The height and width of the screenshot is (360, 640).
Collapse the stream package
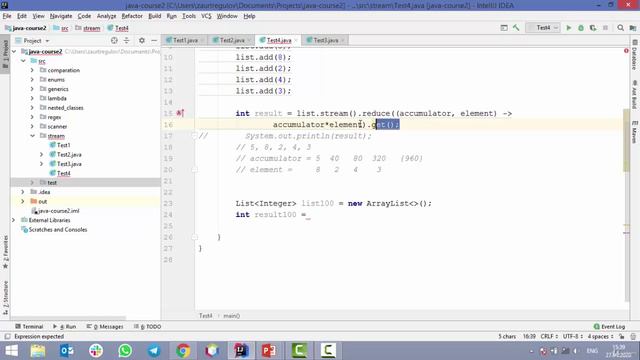pos(32,136)
